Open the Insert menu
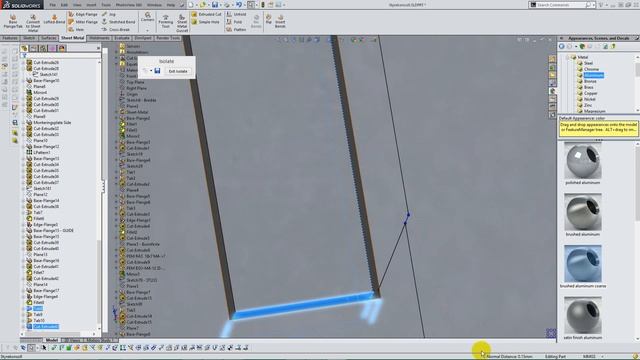The image size is (640, 360). (x=91, y=5)
